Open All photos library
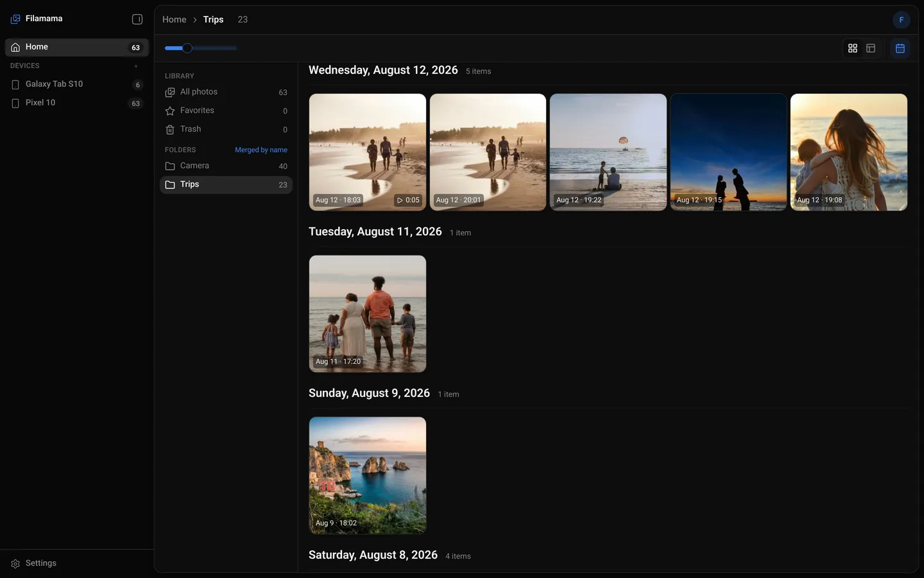Screen dimensions: 924x578 point(226,92)
